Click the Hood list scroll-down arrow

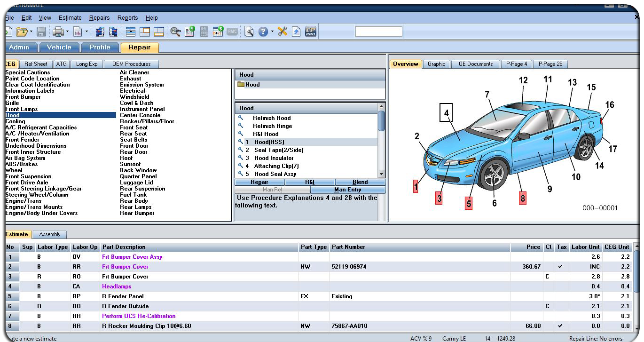tap(382, 174)
